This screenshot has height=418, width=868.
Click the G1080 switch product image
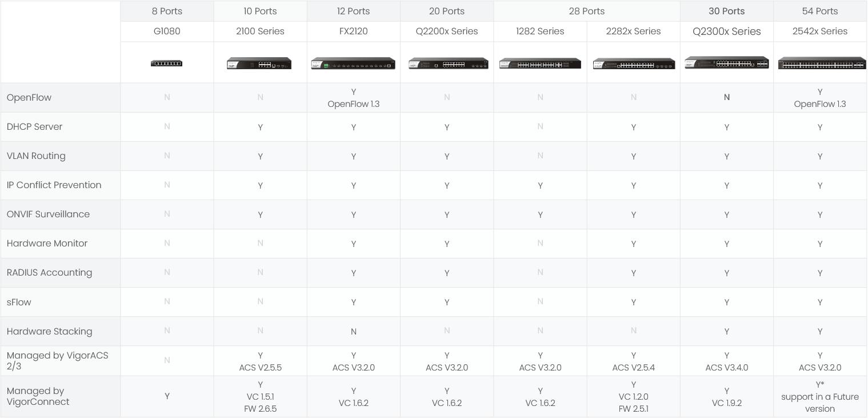[x=166, y=63]
